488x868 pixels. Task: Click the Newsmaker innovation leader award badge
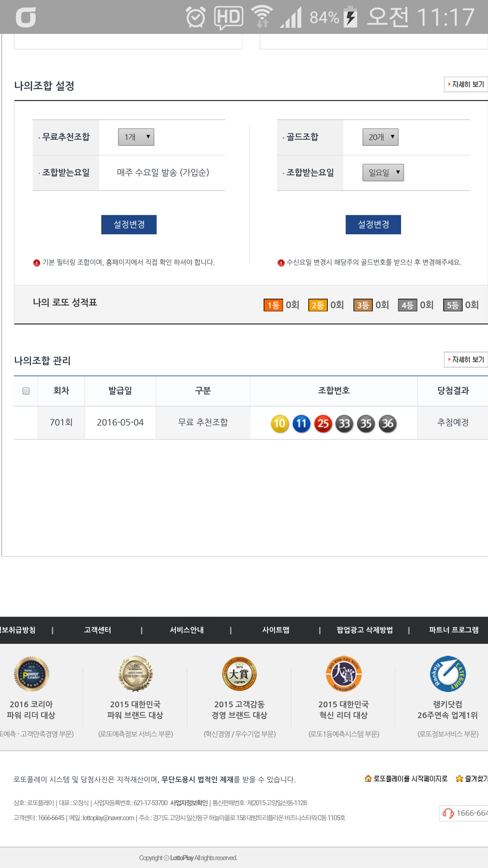click(343, 674)
